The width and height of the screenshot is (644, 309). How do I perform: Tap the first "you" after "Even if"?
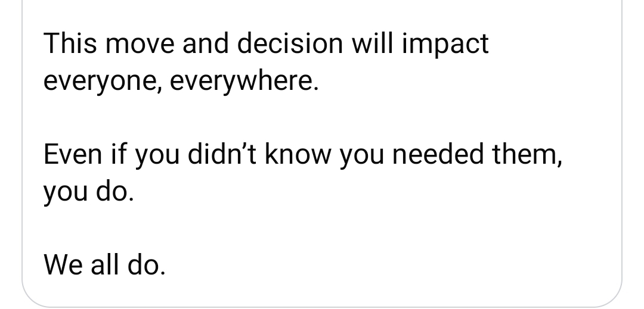154,155
